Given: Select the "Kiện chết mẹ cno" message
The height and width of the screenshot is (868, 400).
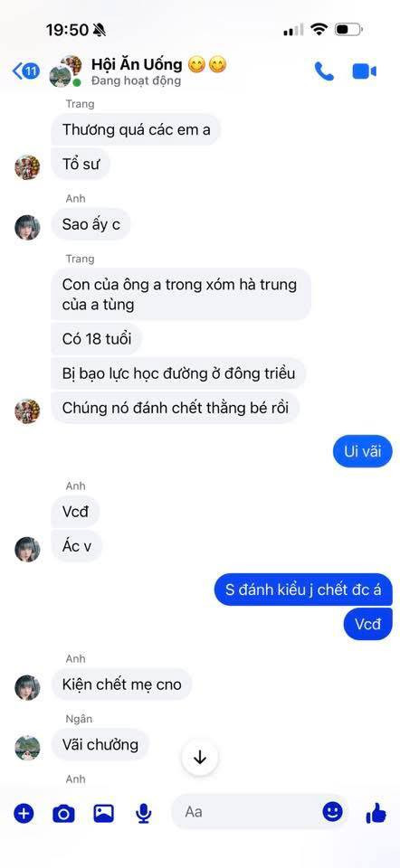Looking at the screenshot, I should [x=121, y=684].
